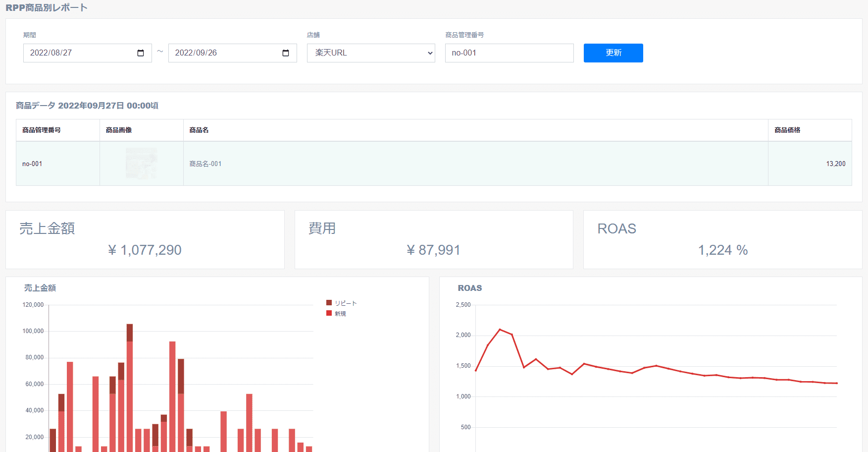868x452 pixels.
Task: Open the end date calendar picker icon
Action: click(286, 53)
